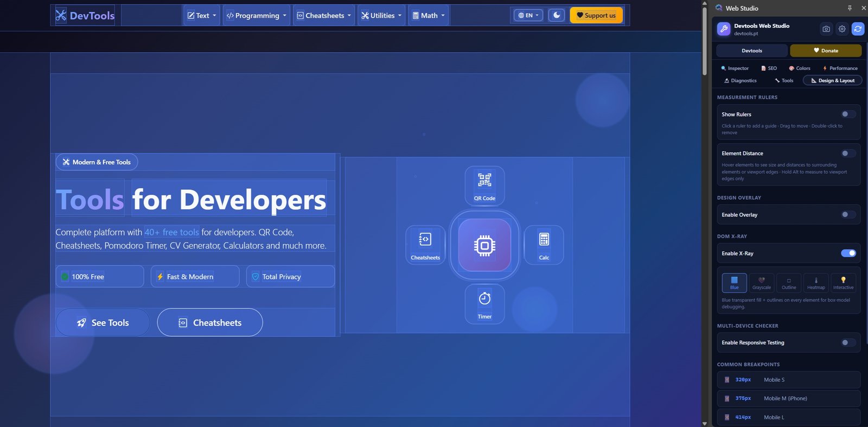Select the Design & Layout tab
Screen dimensions: 868x427
coord(832,80)
